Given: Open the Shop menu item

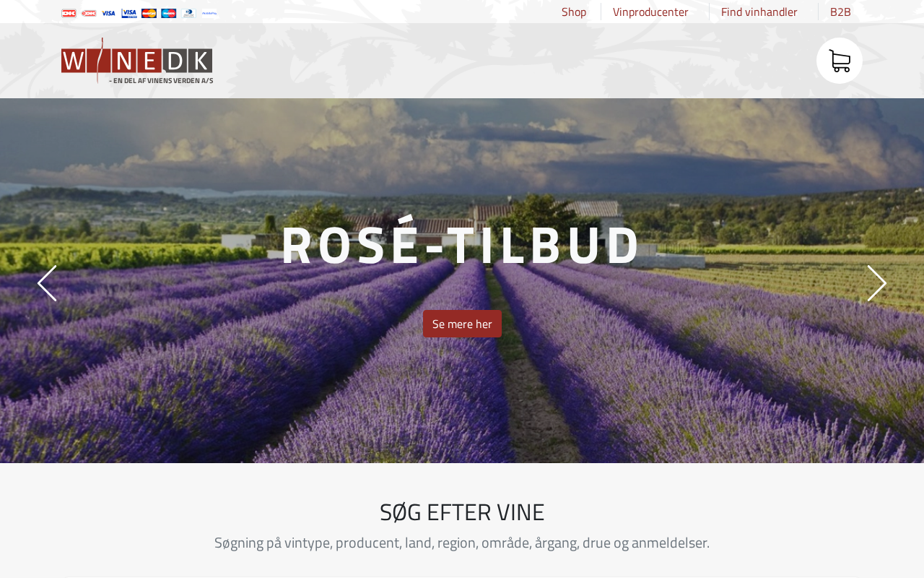Looking at the screenshot, I should 574,12.
